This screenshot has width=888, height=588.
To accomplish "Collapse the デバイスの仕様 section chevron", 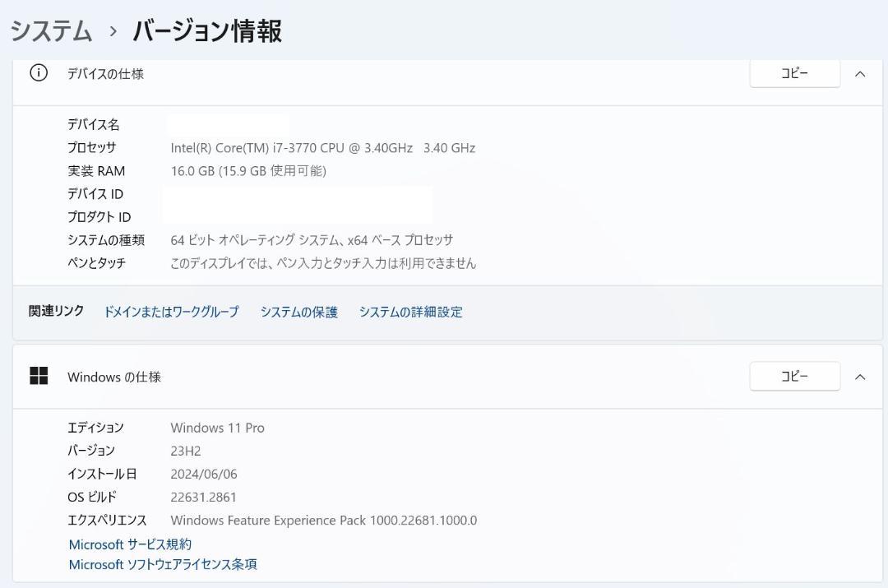I will 860,74.
